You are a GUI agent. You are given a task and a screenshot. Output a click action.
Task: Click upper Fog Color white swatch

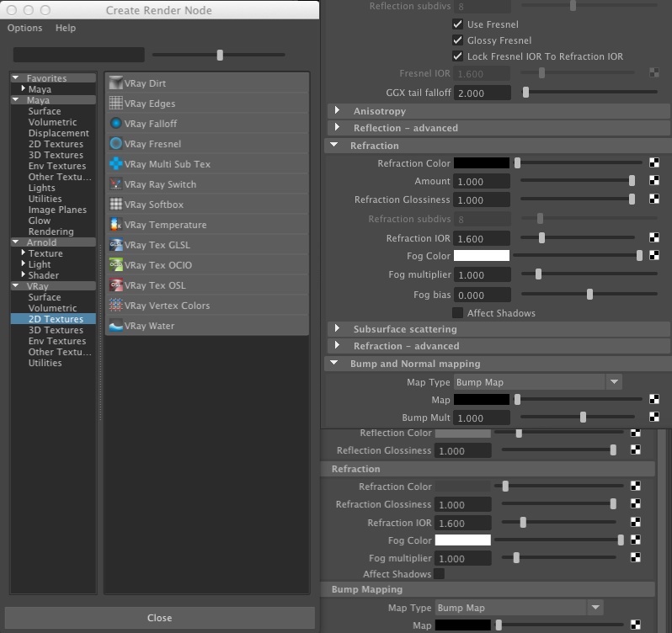point(482,255)
